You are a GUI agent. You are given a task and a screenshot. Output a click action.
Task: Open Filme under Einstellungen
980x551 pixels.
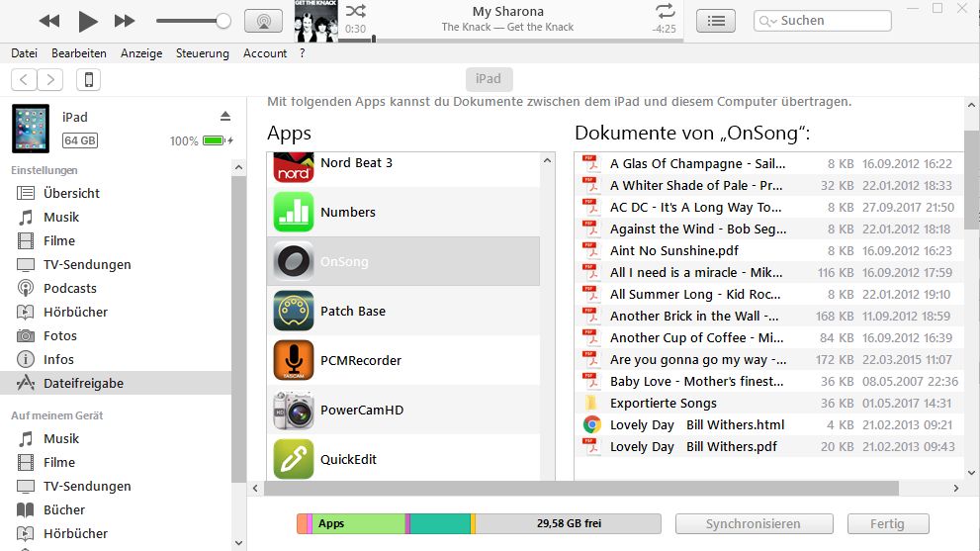click(116, 240)
